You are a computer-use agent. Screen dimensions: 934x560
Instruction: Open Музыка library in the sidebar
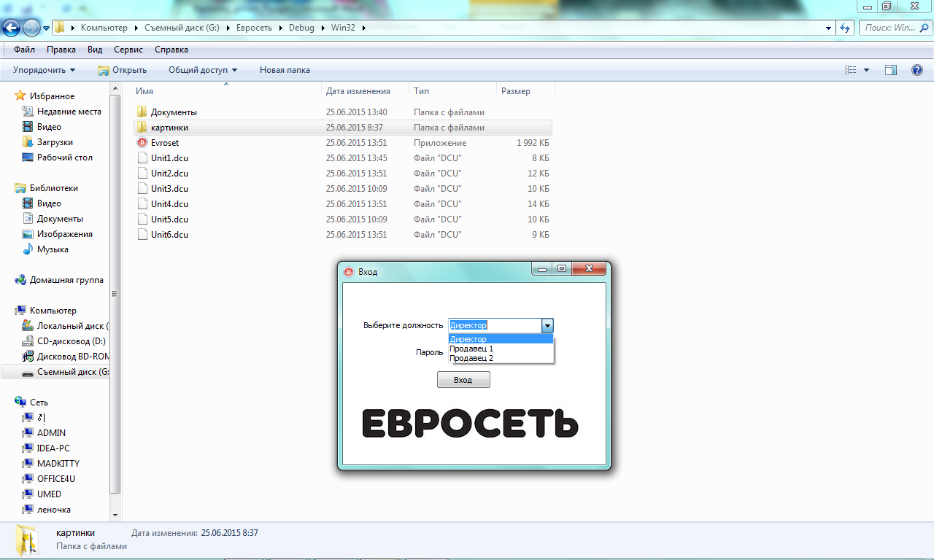[x=53, y=249]
